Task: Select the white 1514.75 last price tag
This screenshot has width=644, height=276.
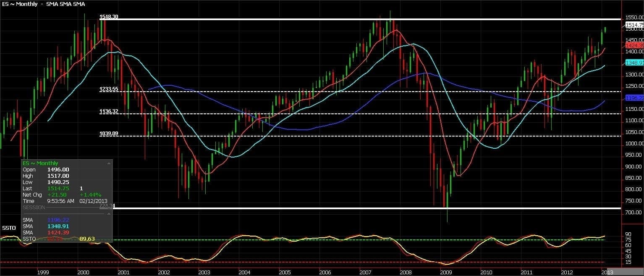Action: [634, 25]
